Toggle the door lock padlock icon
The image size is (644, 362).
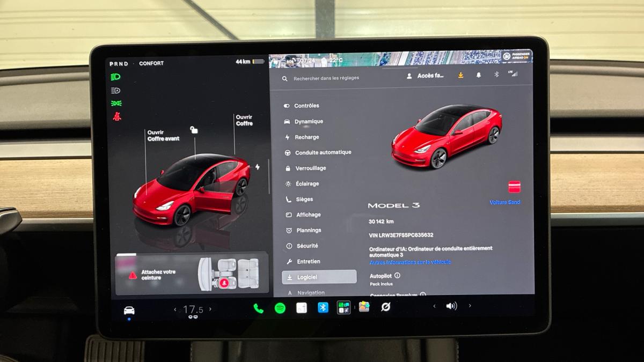(194, 130)
